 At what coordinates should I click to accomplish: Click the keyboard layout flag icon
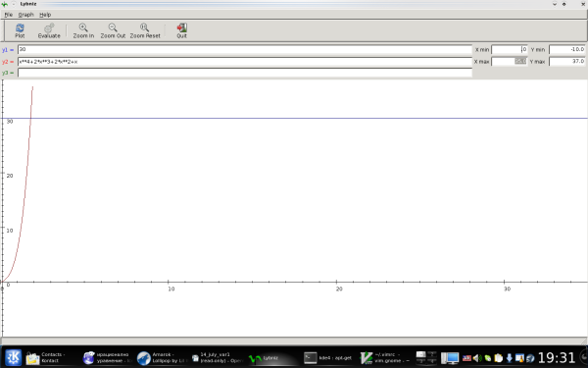(x=466, y=358)
